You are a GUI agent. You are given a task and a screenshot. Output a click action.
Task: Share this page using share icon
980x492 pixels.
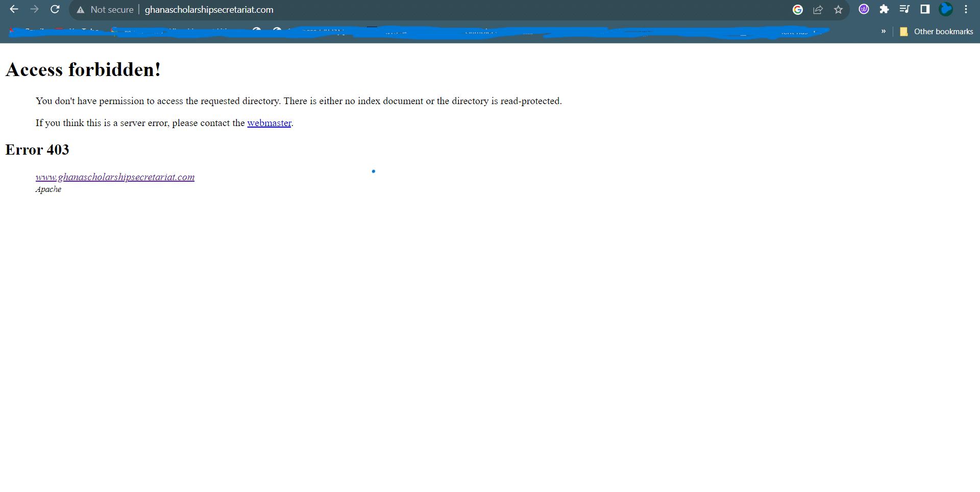click(818, 9)
